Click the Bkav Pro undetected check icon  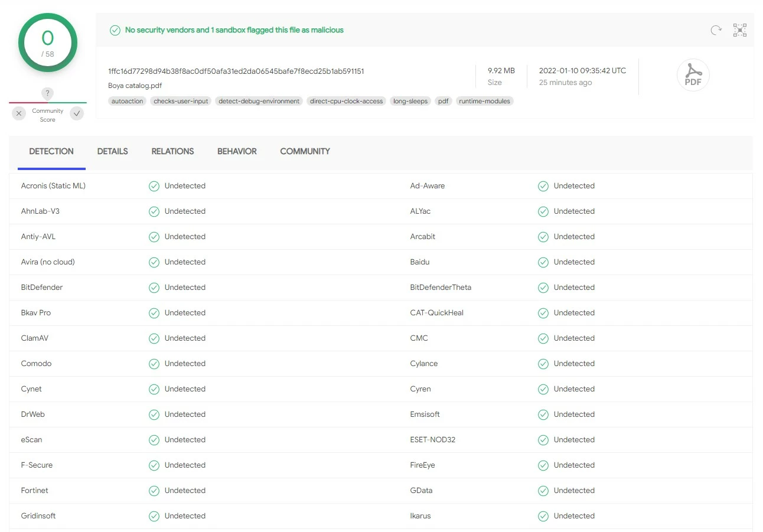point(154,313)
